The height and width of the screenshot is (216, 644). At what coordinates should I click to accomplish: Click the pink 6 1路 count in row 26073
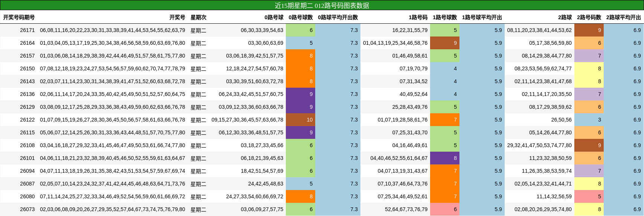[x=445, y=209]
